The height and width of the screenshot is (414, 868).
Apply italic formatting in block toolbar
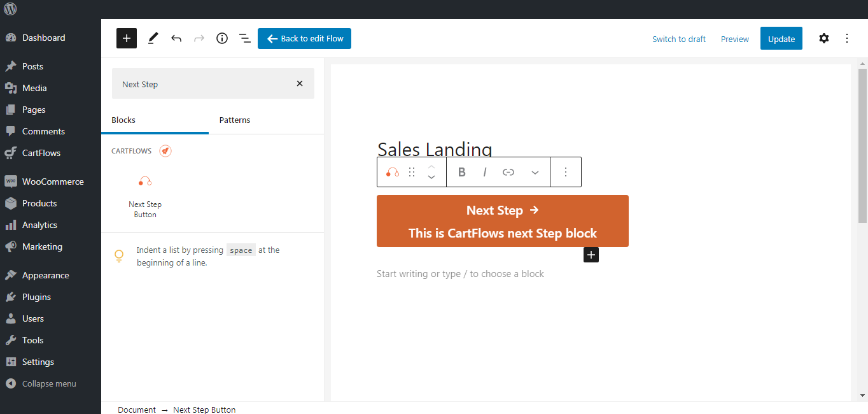click(x=485, y=172)
